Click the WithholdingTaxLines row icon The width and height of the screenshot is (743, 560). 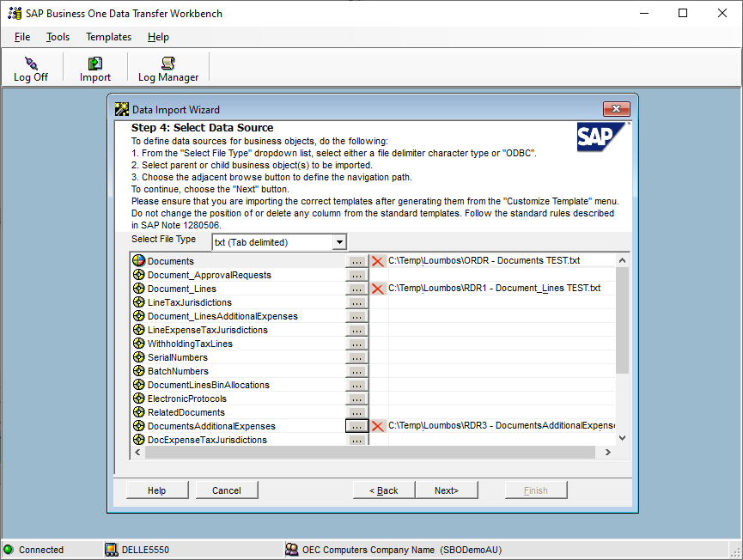click(x=138, y=344)
